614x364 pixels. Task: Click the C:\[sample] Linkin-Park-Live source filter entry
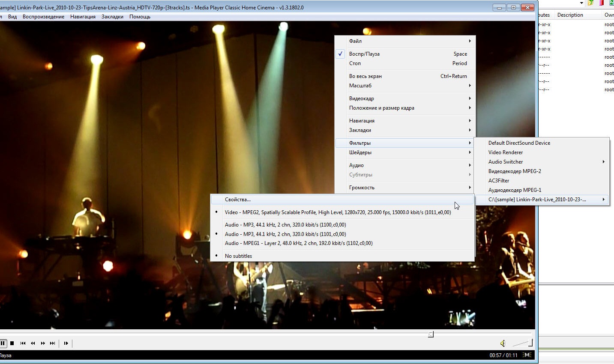click(x=542, y=200)
